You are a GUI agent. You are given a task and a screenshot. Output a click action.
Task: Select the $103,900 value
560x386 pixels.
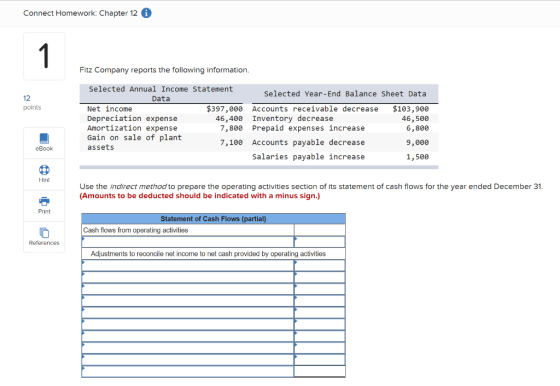(x=411, y=109)
